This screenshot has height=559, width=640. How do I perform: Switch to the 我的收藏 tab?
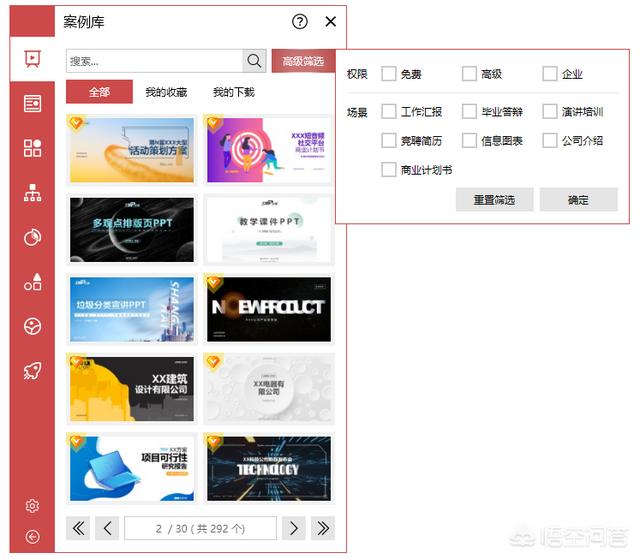(x=166, y=92)
